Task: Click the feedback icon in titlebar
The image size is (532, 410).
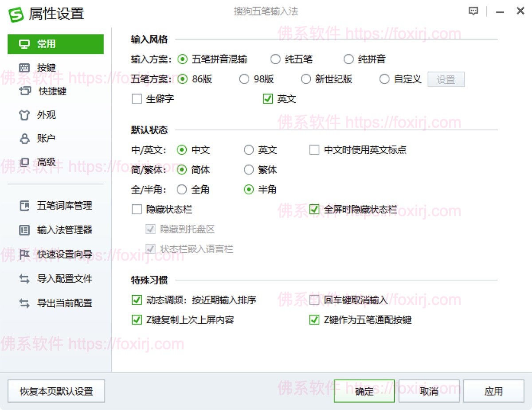Action: [x=473, y=11]
